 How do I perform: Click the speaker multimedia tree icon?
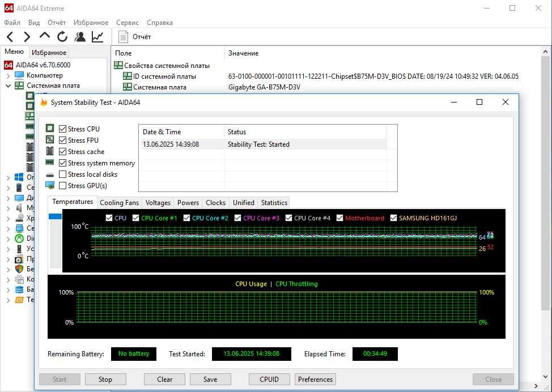pos(19,207)
